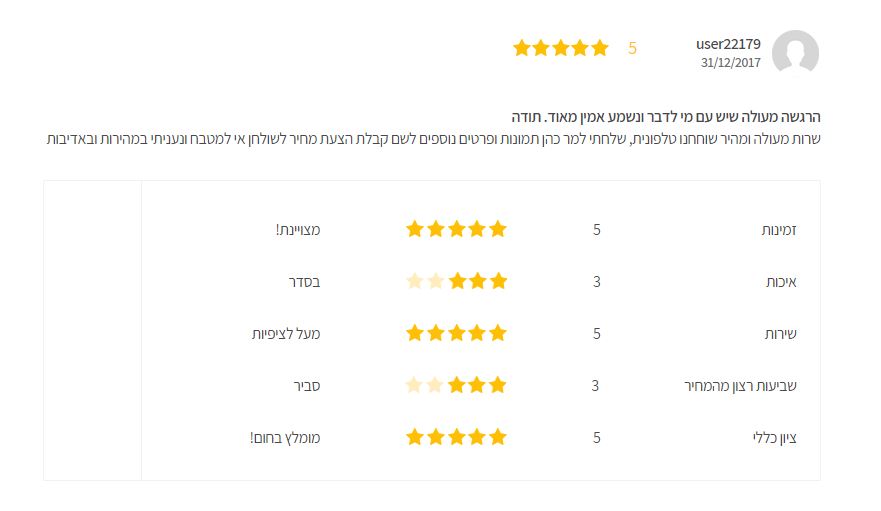This screenshot has width=881, height=511.
Task: Click the gray user avatar icon
Action: [x=795, y=52]
